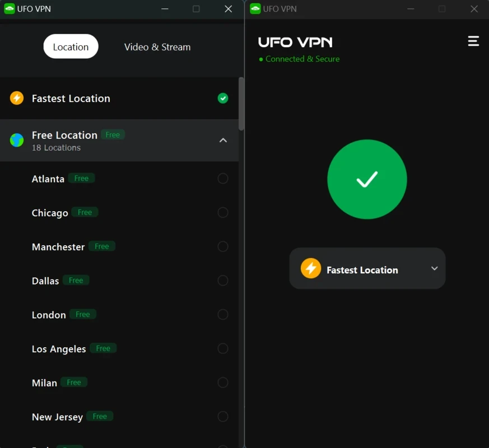
Task: Click the Free badge next to Chicago
Action: [x=85, y=212]
